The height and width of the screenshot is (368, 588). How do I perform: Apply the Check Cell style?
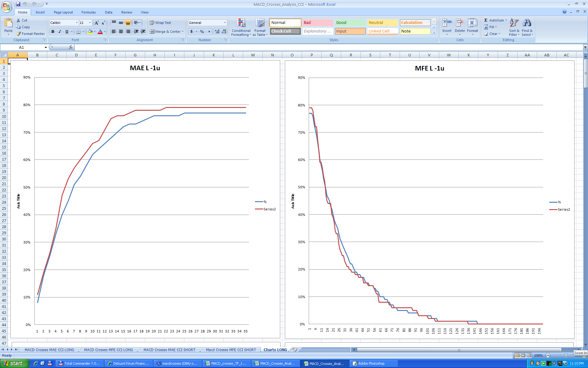pos(285,31)
